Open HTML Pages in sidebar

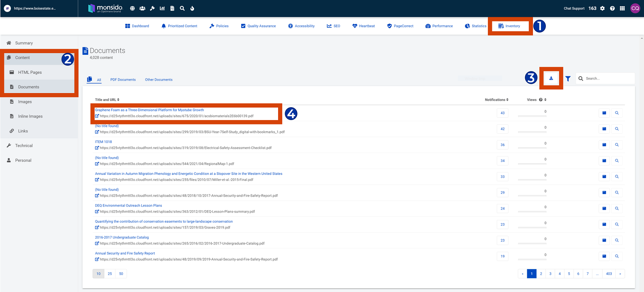tap(39, 72)
